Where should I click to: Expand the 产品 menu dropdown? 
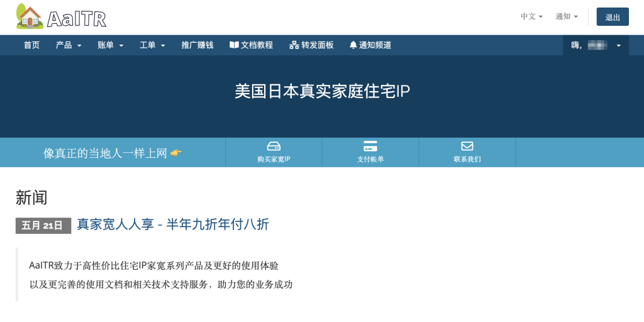[69, 45]
